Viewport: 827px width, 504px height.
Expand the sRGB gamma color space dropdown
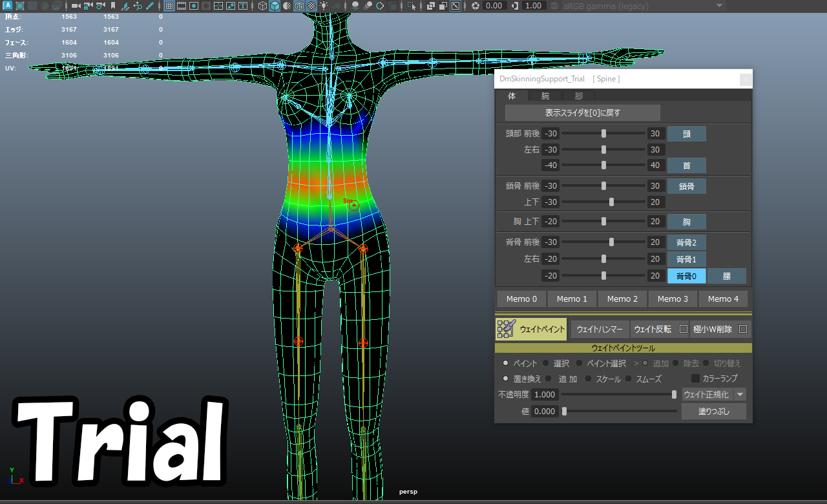click(720, 6)
